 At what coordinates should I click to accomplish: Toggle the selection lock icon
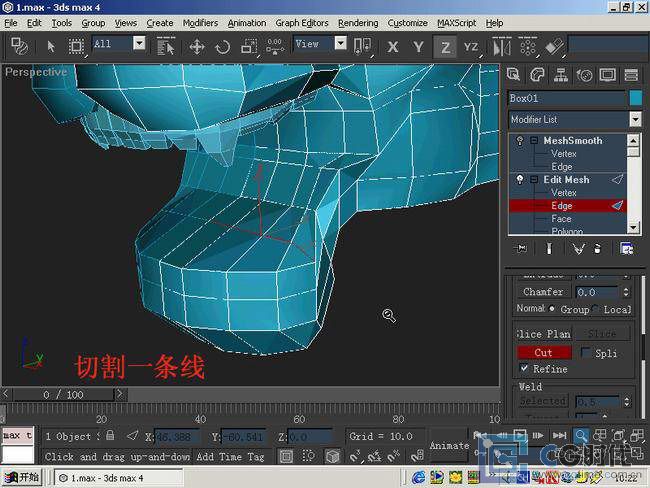point(110,435)
